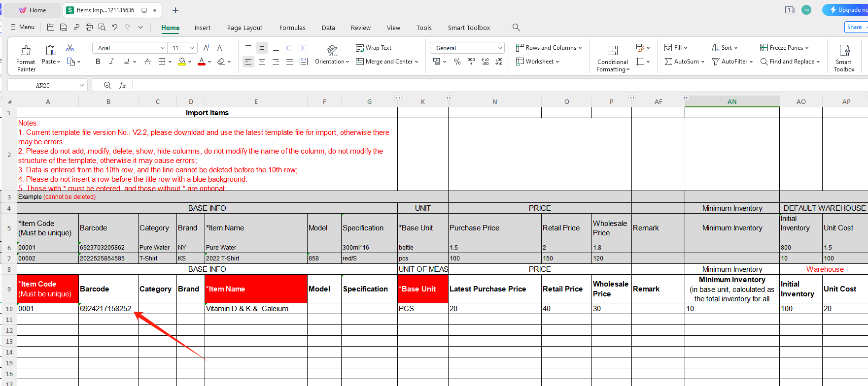Toggle bold formatting
The width and height of the screenshot is (868, 386).
(x=98, y=62)
